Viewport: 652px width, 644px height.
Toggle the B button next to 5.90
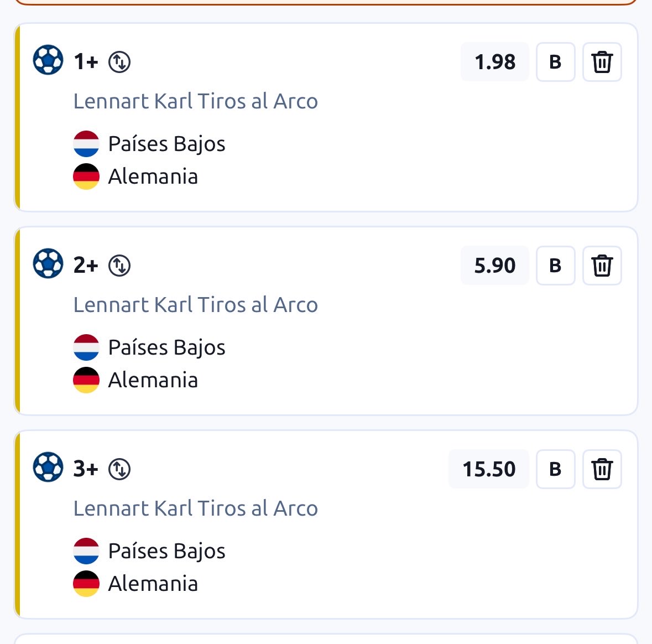tap(556, 266)
